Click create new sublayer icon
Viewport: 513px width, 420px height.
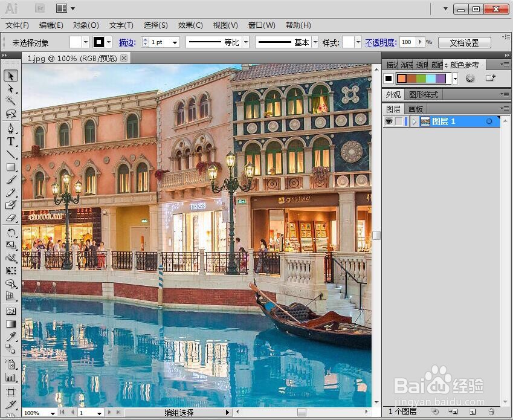[x=453, y=411]
